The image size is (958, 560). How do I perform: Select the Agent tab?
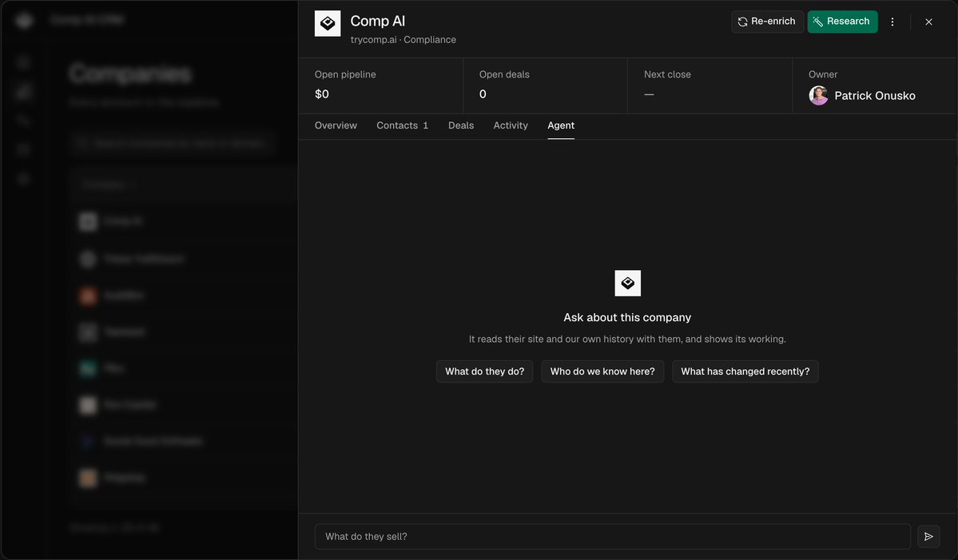[561, 125]
